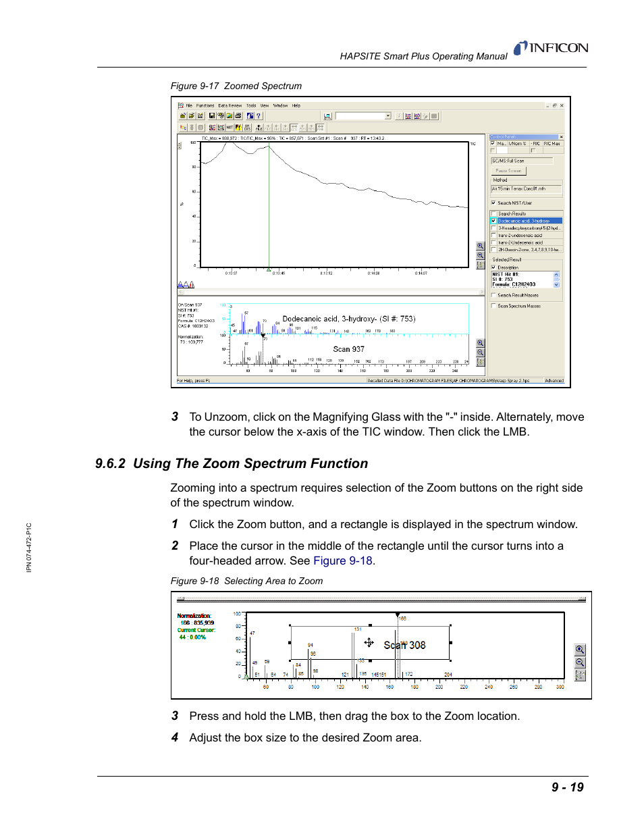Viewport: 644px width, 834px height.
Task: Click heading '9.6.2 Using The Zoom Spectrum Function'
Action: [x=232, y=464]
